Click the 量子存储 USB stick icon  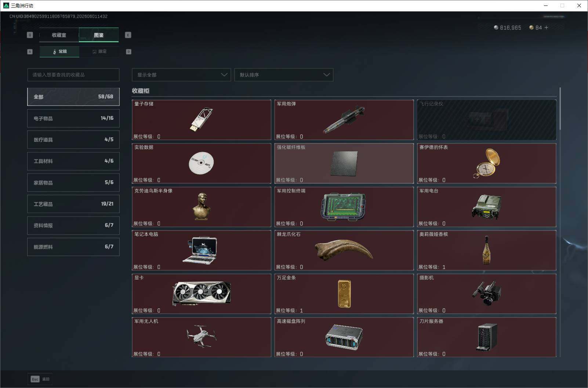click(201, 119)
